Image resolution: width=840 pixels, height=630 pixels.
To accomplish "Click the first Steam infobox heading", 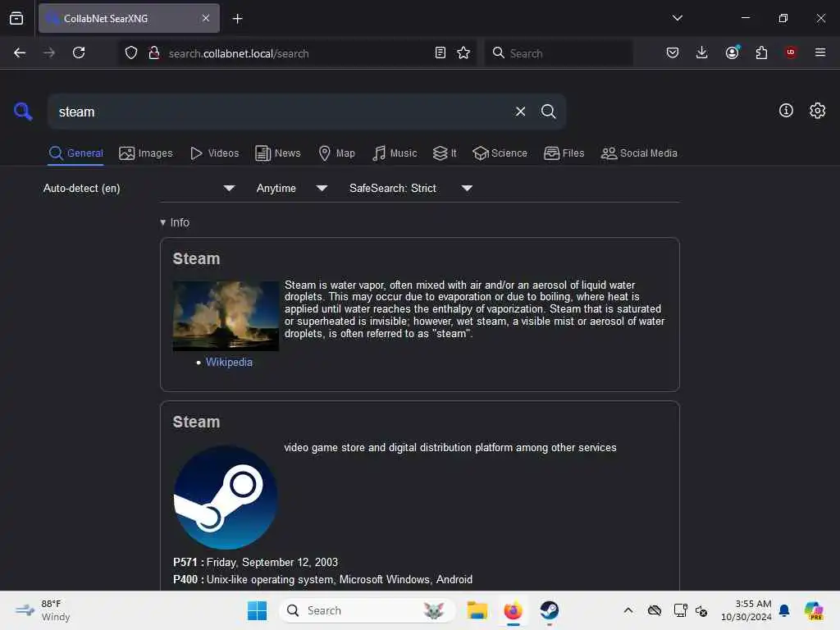I will 196,258.
